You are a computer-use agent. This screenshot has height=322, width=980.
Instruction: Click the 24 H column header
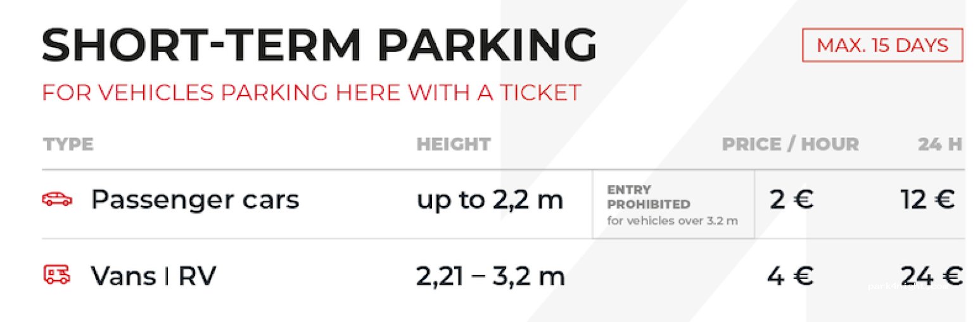click(x=939, y=145)
